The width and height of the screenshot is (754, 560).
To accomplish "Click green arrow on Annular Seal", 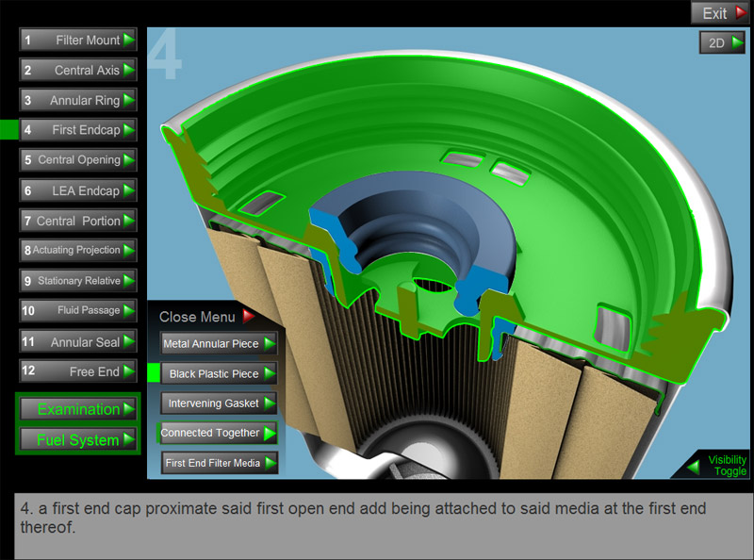I will 128,341.
